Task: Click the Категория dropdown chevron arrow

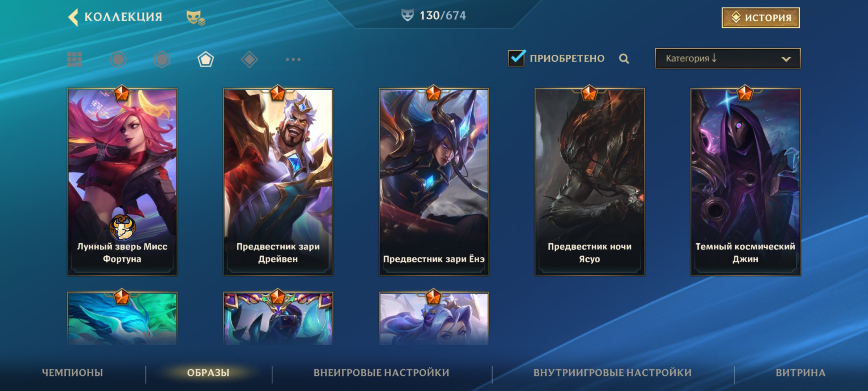Action: [x=786, y=59]
